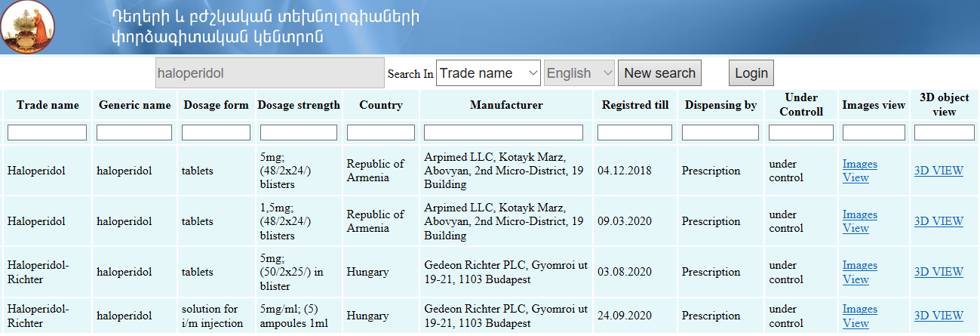
Task: Open Images View for row dated 24.09.2020
Action: (859, 316)
